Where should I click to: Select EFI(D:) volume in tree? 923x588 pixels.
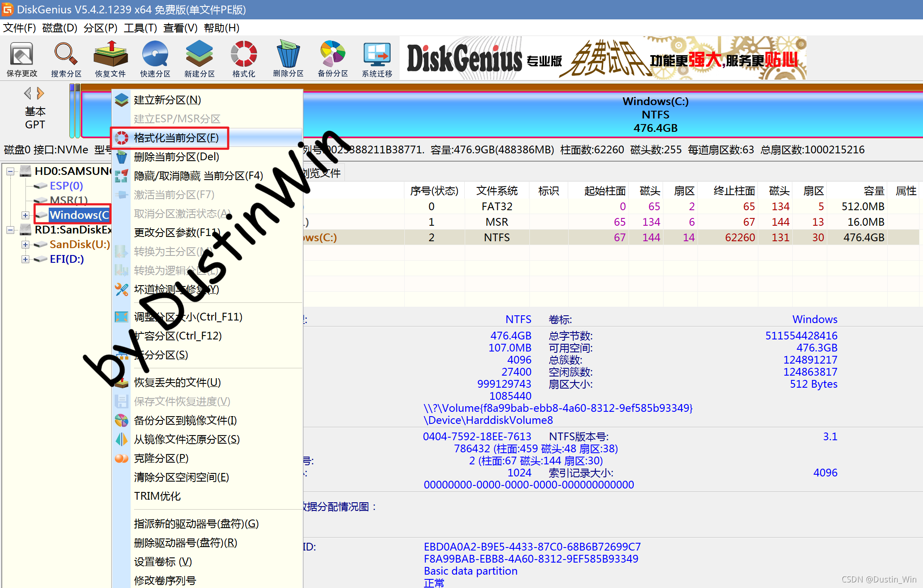pyautogui.click(x=67, y=259)
